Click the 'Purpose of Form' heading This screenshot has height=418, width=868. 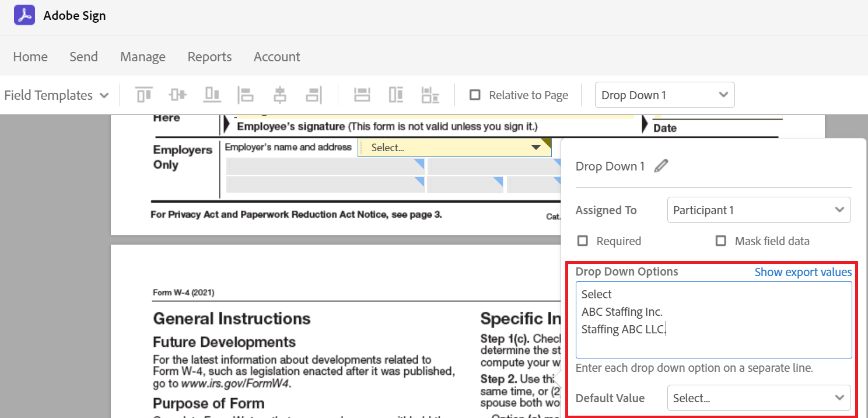208,403
